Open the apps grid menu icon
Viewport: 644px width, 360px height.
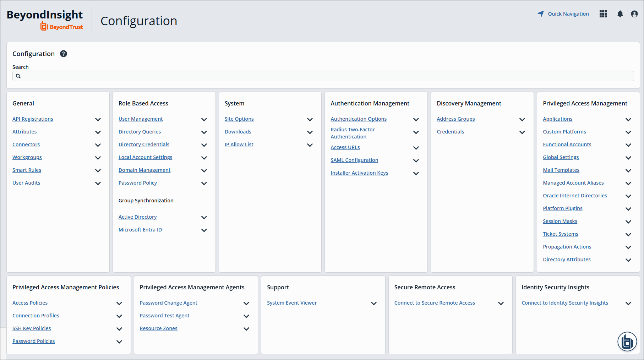click(x=603, y=14)
